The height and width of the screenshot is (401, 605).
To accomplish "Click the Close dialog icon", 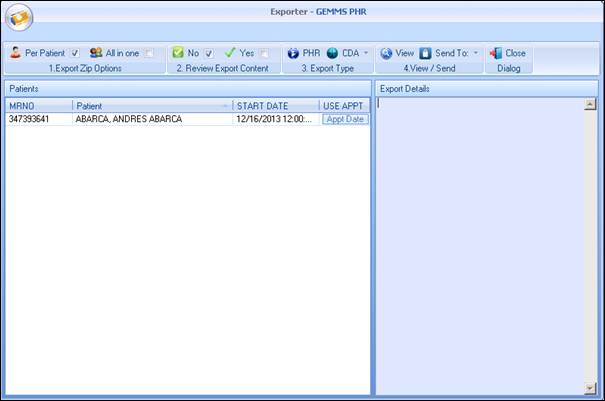I will (495, 53).
